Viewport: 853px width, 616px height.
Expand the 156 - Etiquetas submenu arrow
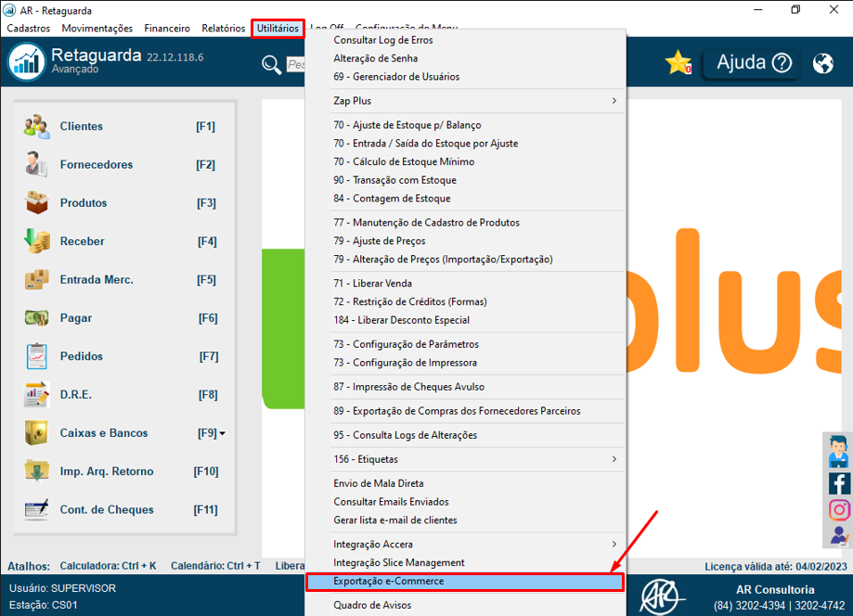pyautogui.click(x=614, y=459)
